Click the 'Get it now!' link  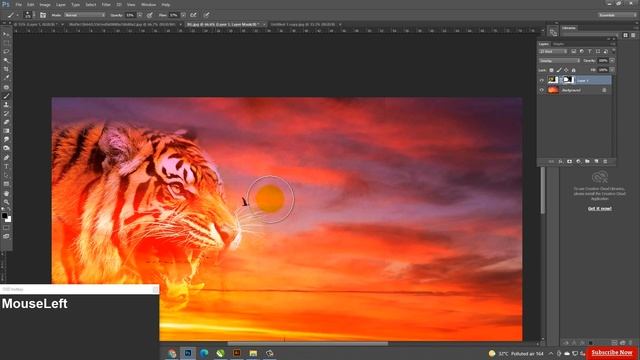[600, 209]
